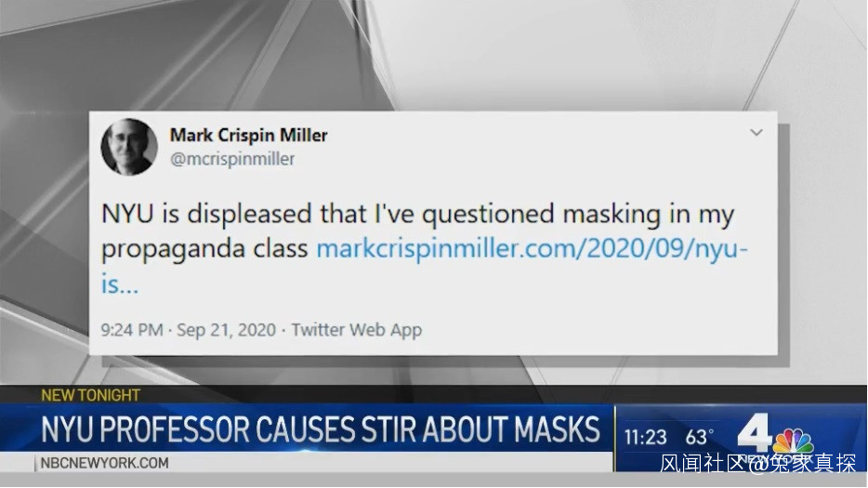Click Mark Crispin Miller's profile avatar
Image resolution: width=868 pixels, height=488 pixels.
(129, 147)
